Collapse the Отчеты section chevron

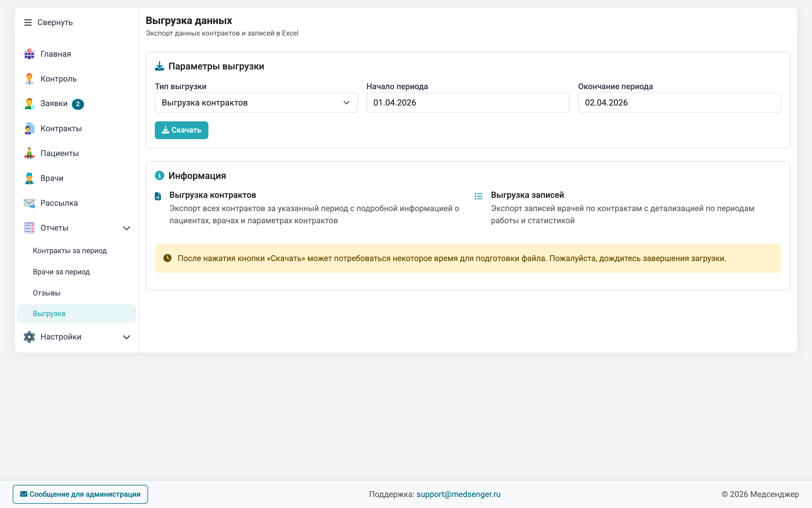tap(127, 229)
